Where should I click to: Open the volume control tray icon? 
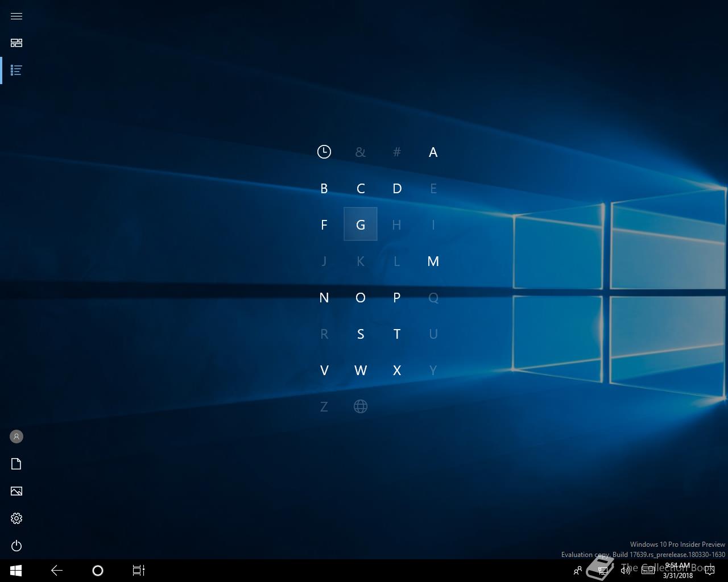[626, 570]
